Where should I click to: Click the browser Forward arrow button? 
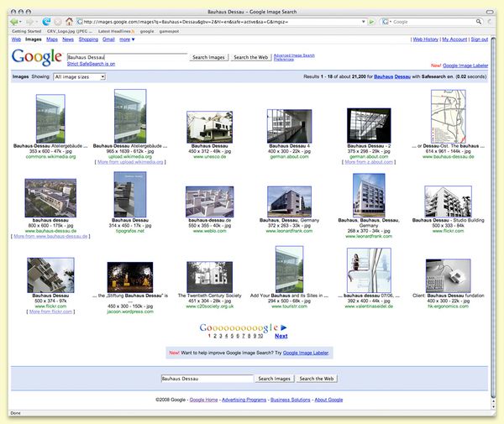30,21
